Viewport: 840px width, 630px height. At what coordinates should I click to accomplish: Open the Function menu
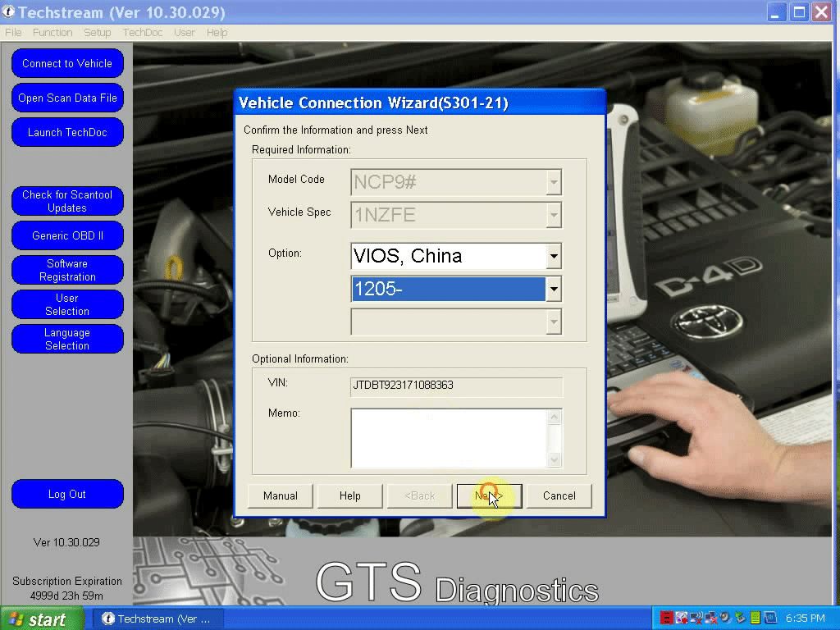click(52, 33)
